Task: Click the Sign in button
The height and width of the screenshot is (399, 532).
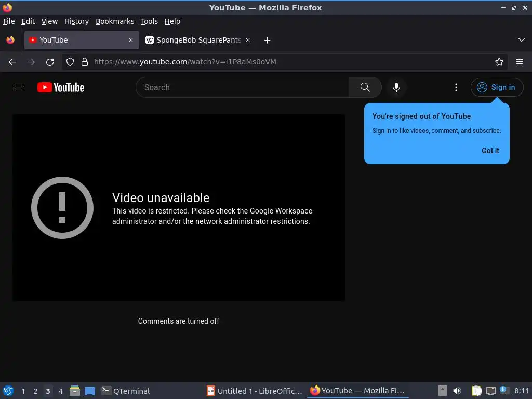Action: coord(497,87)
